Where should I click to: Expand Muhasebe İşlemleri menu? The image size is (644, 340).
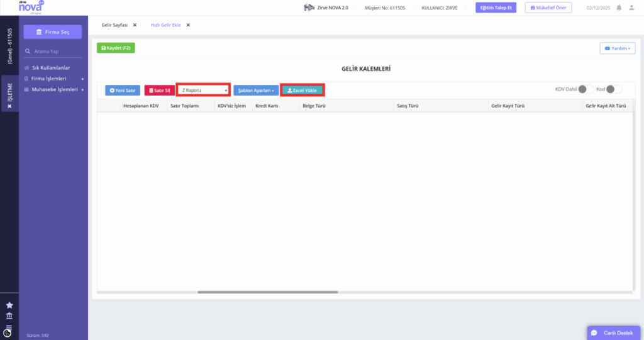point(54,89)
